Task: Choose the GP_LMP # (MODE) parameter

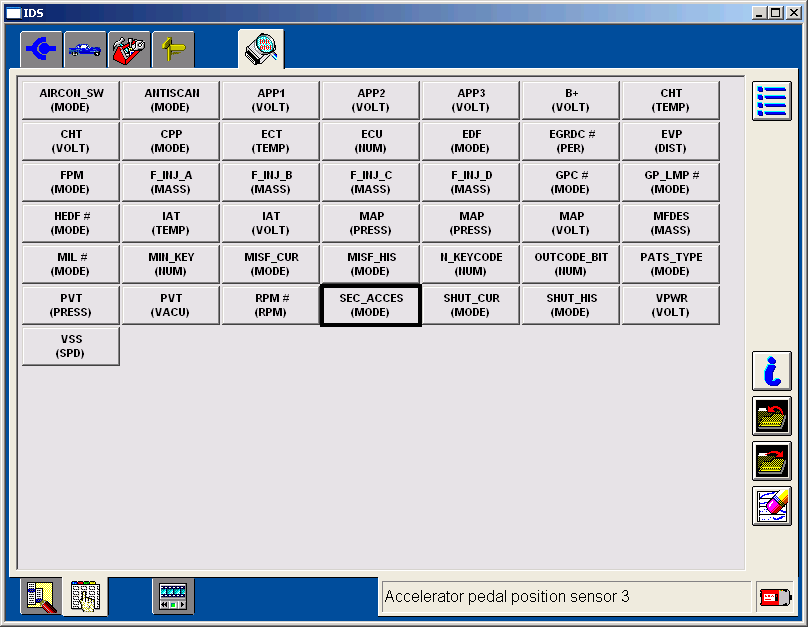Action: [671, 182]
